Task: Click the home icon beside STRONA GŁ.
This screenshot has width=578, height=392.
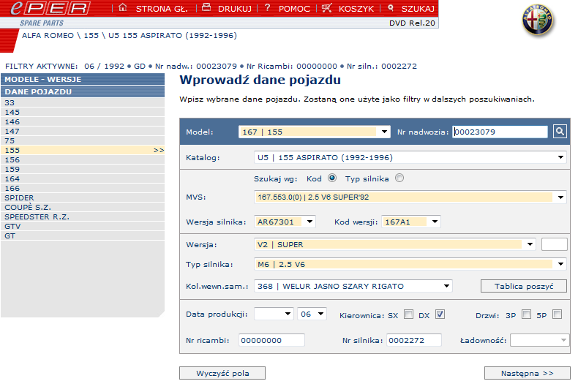Action: [x=123, y=7]
